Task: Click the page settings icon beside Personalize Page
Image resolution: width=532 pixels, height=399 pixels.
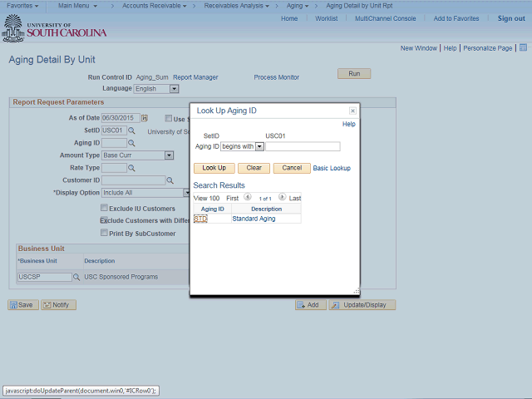Action: (523, 47)
